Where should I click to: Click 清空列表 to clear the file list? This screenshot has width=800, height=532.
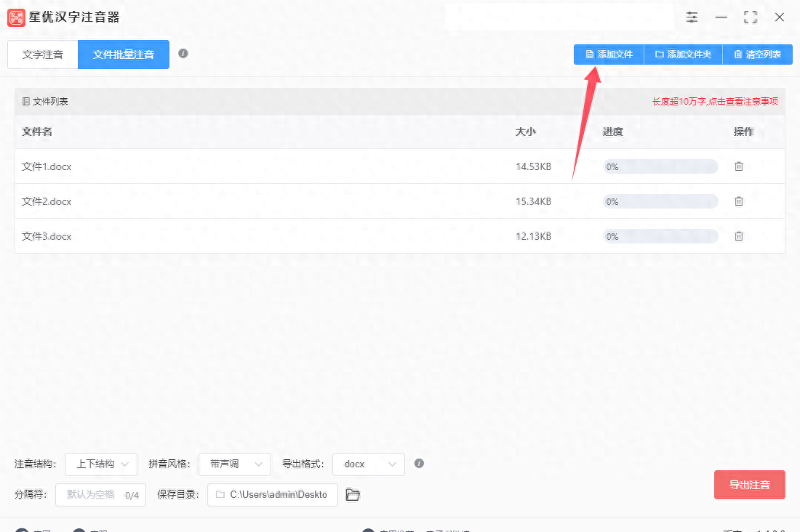[x=758, y=54]
